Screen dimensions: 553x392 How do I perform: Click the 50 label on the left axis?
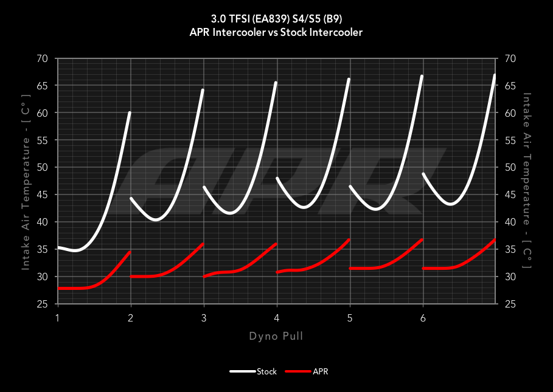(42, 167)
